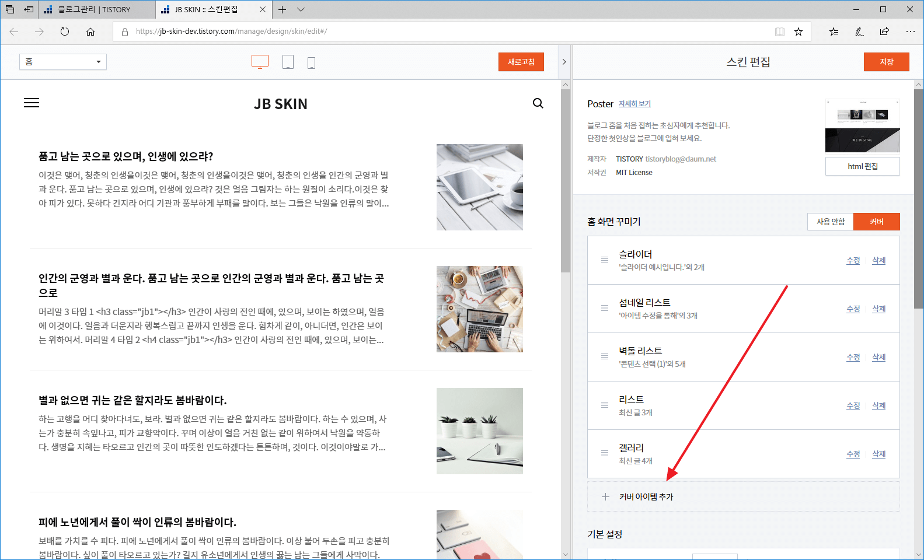Switch to 블로그관리 TISTORY tab
Viewport: 924px width, 560px height.
click(97, 9)
